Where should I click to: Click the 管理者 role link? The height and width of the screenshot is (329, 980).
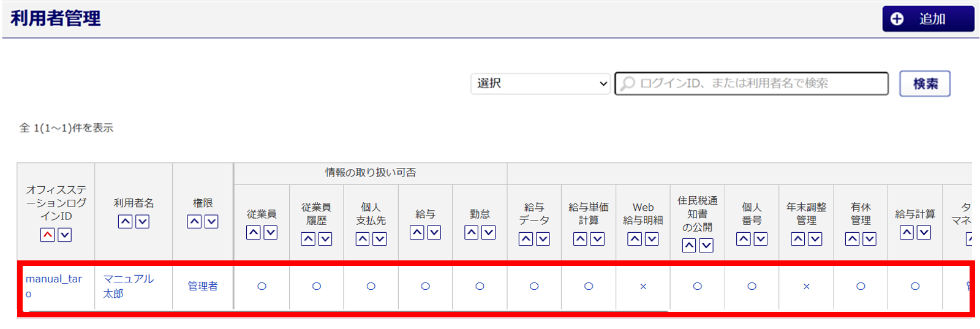203,286
